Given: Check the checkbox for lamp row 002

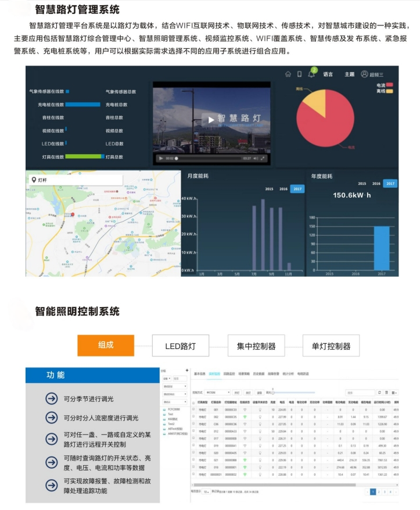Looking at the screenshot, I should pos(193,416).
